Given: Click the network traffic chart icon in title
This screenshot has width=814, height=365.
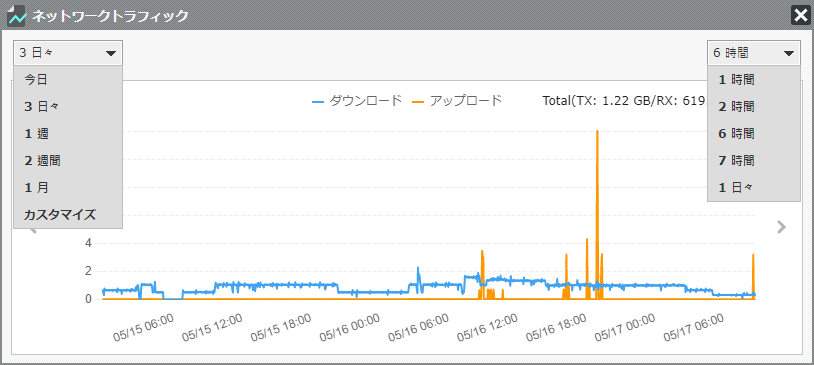Looking at the screenshot, I should [x=17, y=16].
